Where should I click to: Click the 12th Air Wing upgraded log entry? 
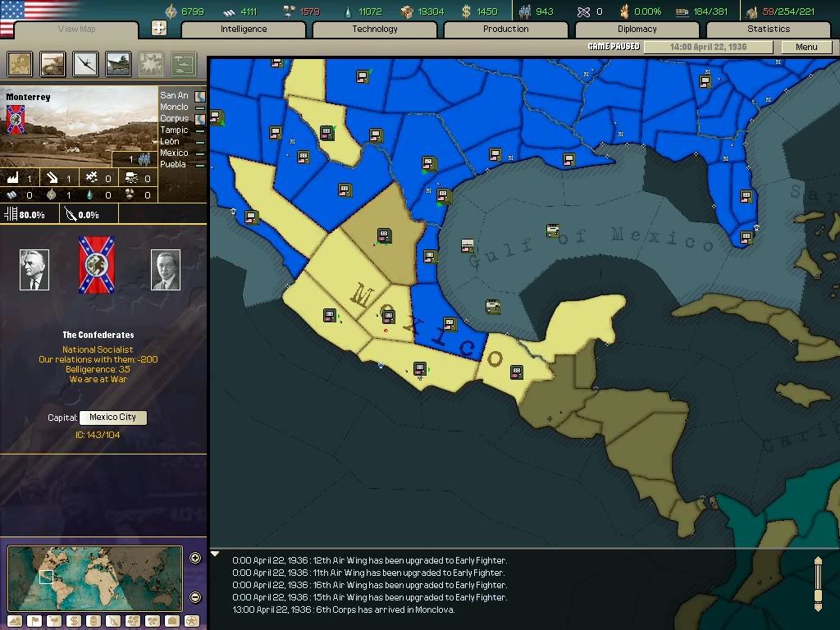tap(370, 560)
